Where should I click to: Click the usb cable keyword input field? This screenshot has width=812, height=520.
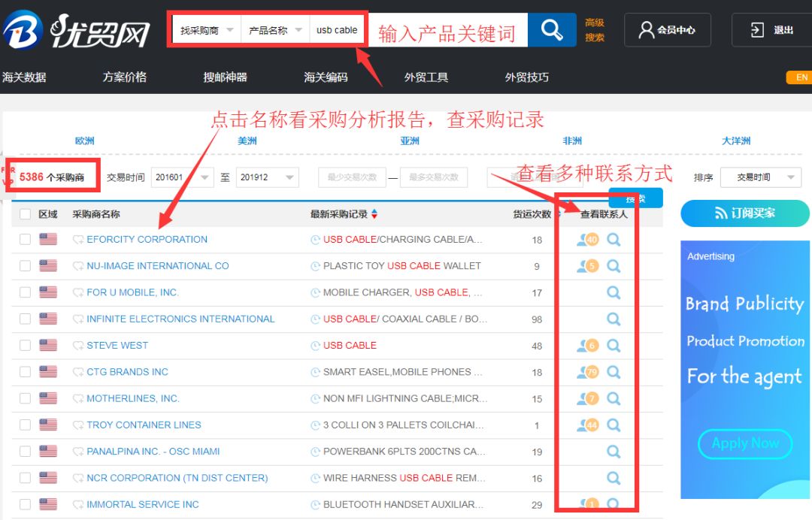click(x=338, y=31)
